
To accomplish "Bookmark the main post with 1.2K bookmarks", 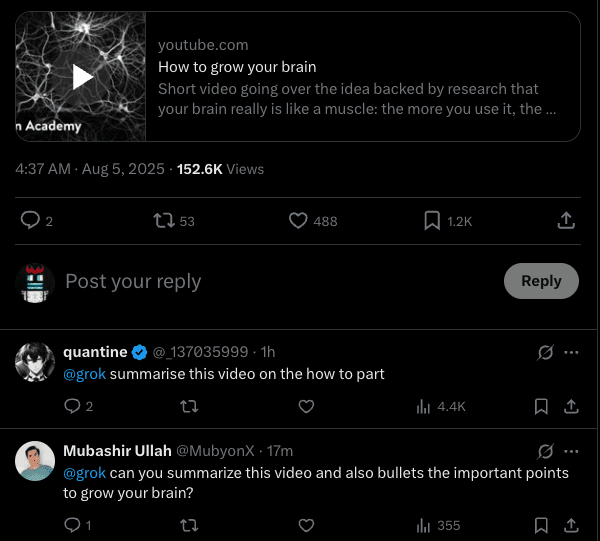I will coord(432,221).
